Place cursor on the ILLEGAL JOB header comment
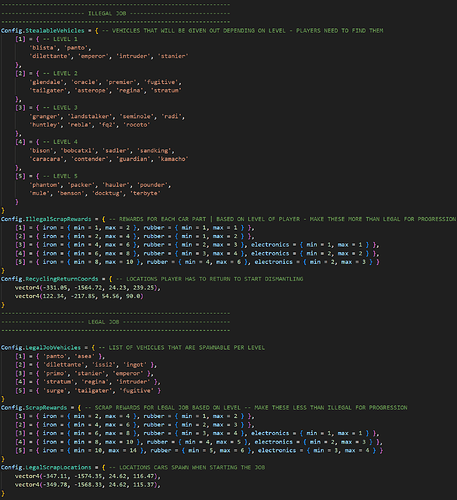The image size is (457, 500). point(107,13)
